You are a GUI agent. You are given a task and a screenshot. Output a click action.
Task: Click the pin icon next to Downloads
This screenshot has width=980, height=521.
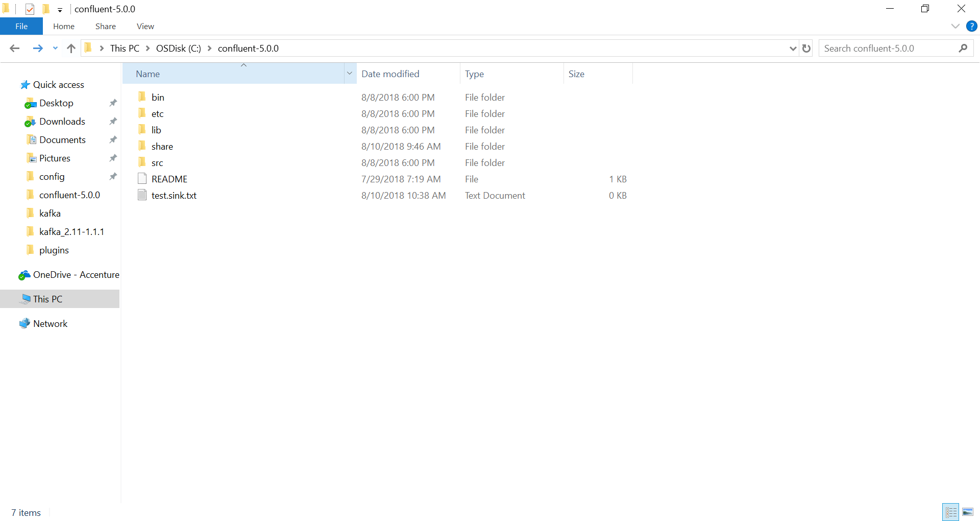pyautogui.click(x=113, y=121)
